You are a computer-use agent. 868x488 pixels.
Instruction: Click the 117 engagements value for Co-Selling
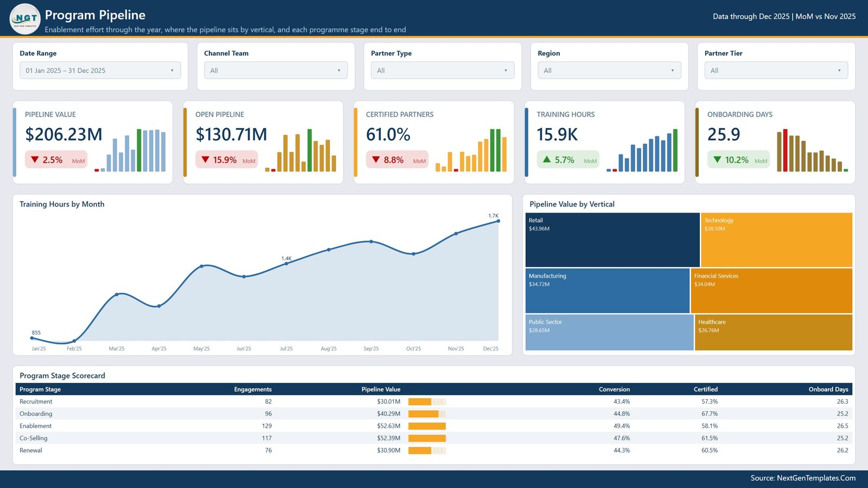[x=267, y=438]
